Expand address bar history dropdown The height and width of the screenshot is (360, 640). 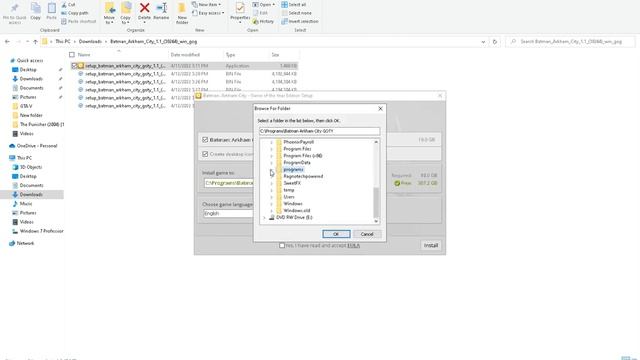coord(483,42)
